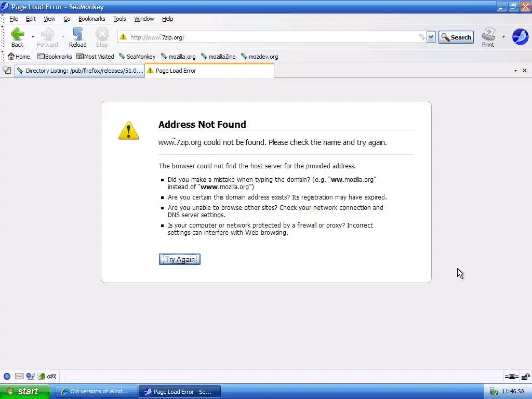Select Page Load Error taskbar item

(180, 392)
